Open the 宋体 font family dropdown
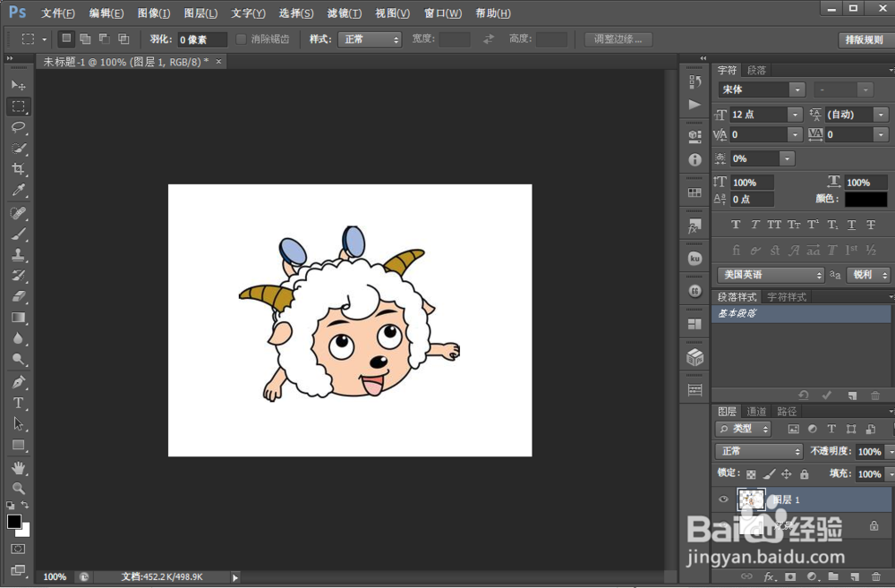Image resolution: width=895 pixels, height=588 pixels. click(x=797, y=89)
